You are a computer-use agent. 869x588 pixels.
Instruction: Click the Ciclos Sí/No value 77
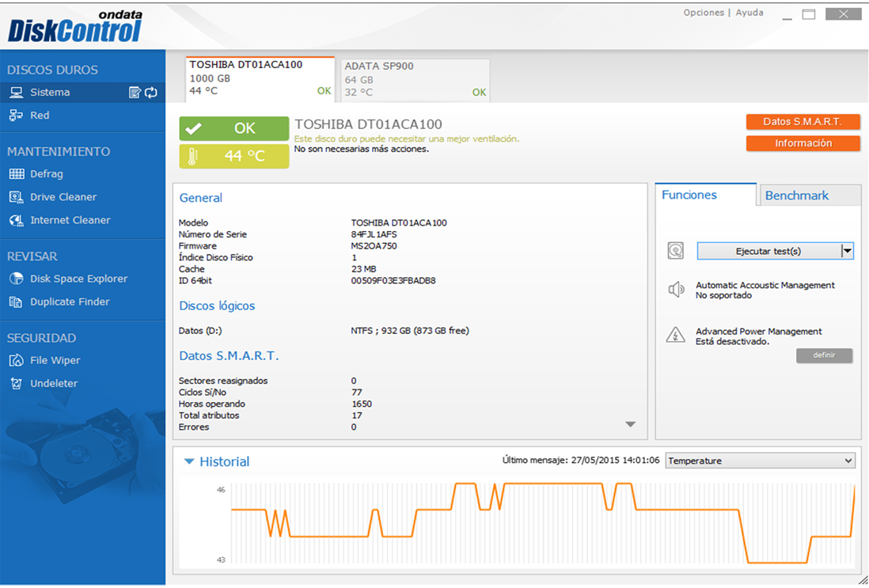[x=356, y=393]
